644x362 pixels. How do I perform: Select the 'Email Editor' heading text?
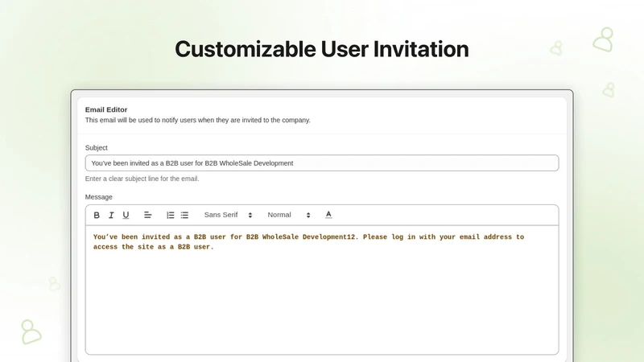(106, 109)
